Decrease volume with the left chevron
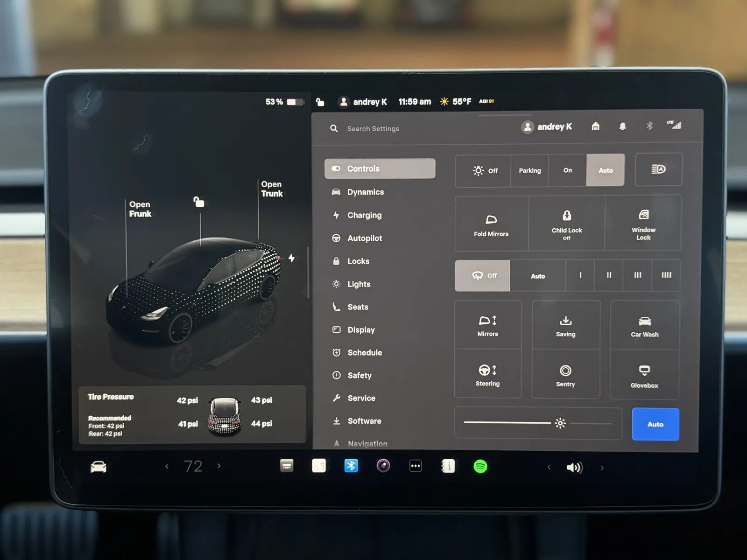The width and height of the screenshot is (747, 560). [549, 467]
